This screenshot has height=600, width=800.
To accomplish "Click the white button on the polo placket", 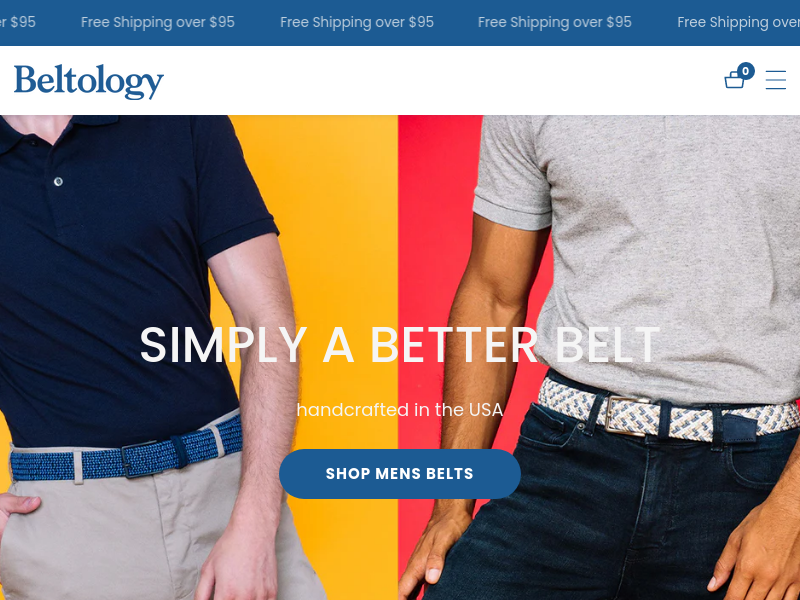I will tap(58, 181).
